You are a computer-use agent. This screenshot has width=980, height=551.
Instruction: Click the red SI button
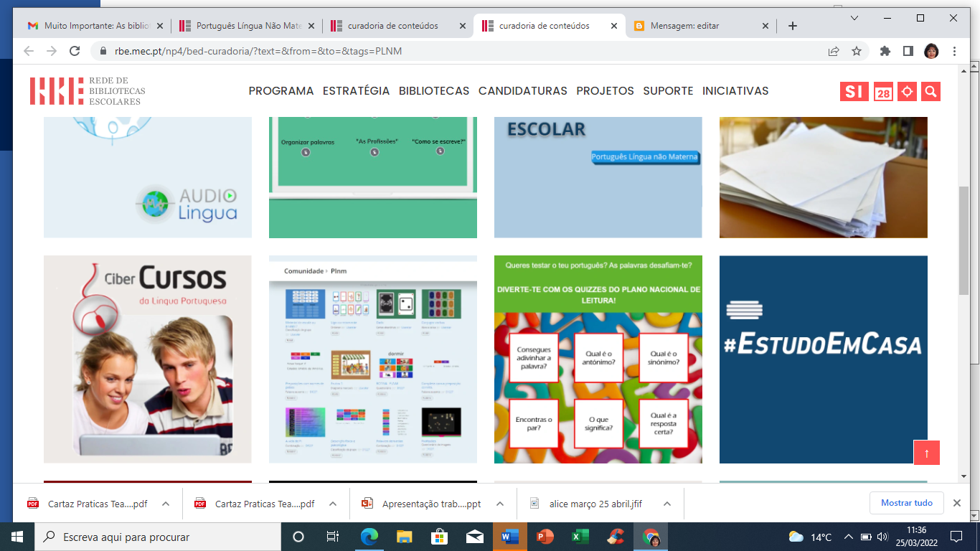pos(854,92)
